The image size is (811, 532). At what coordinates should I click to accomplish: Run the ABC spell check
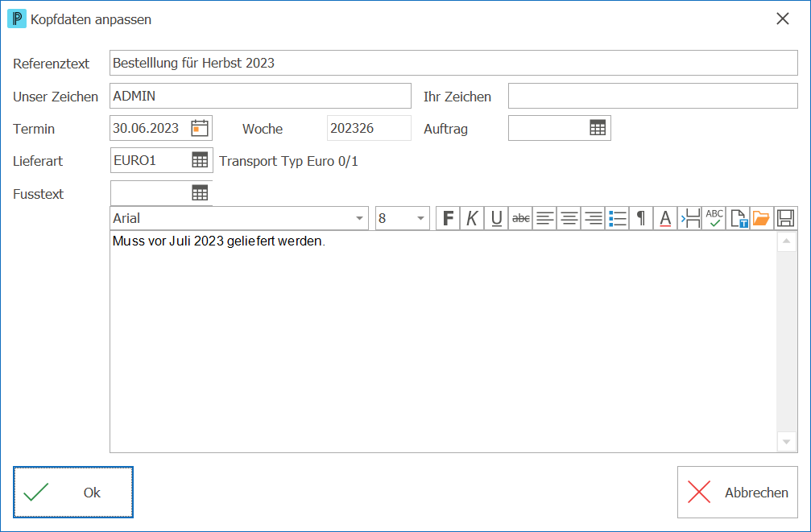(714, 218)
